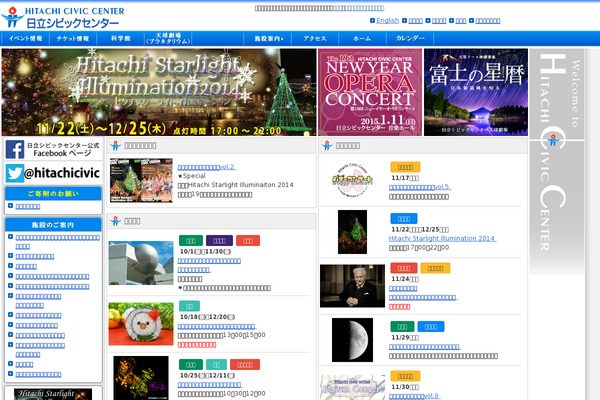The image size is (600, 400).
Task: Click the purple tag above 10/1 date
Action: pyautogui.click(x=219, y=240)
